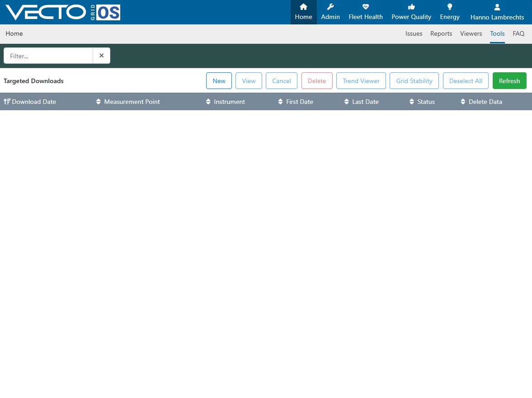Open the Grid Stability button
The width and height of the screenshot is (532, 398).
pyautogui.click(x=414, y=81)
